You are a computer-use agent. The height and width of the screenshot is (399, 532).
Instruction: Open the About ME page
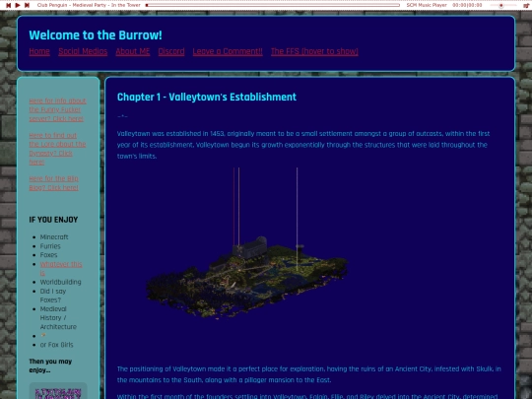133,51
